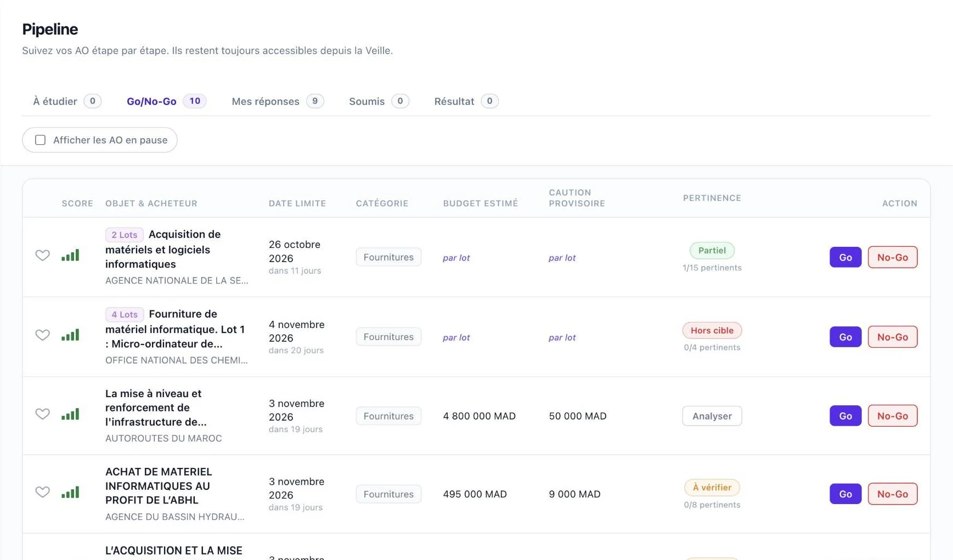Viewport: 953px width, 560px height.
Task: Switch to the Soumis tab
Action: pyautogui.click(x=379, y=101)
